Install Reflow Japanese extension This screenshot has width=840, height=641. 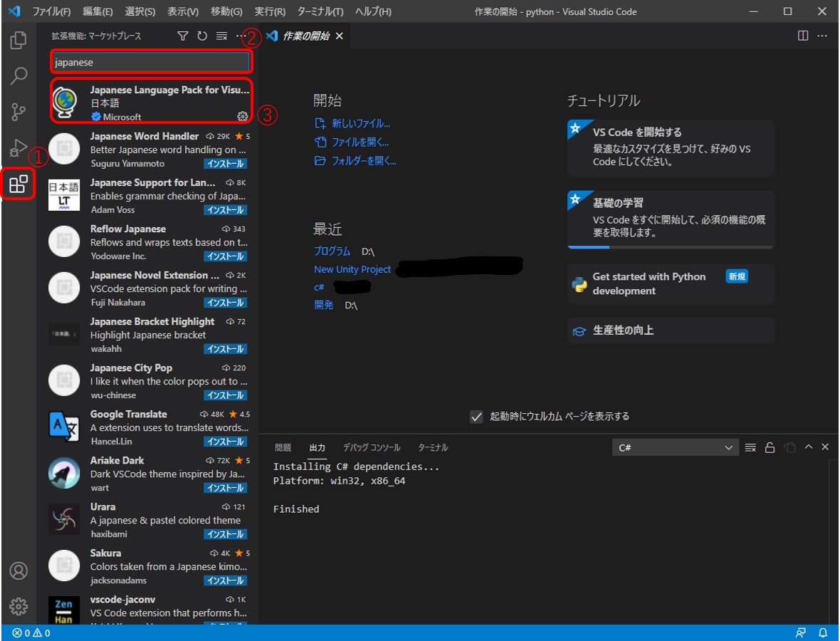tap(225, 256)
